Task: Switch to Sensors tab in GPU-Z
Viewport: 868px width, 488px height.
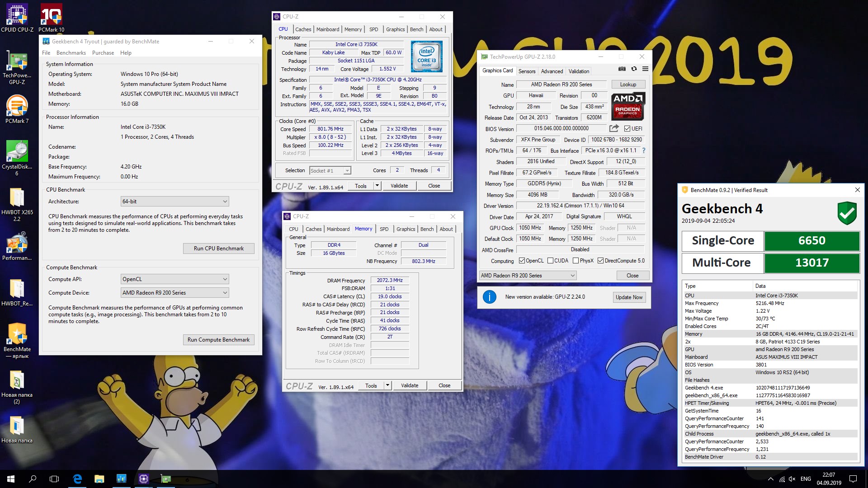Action: click(527, 71)
